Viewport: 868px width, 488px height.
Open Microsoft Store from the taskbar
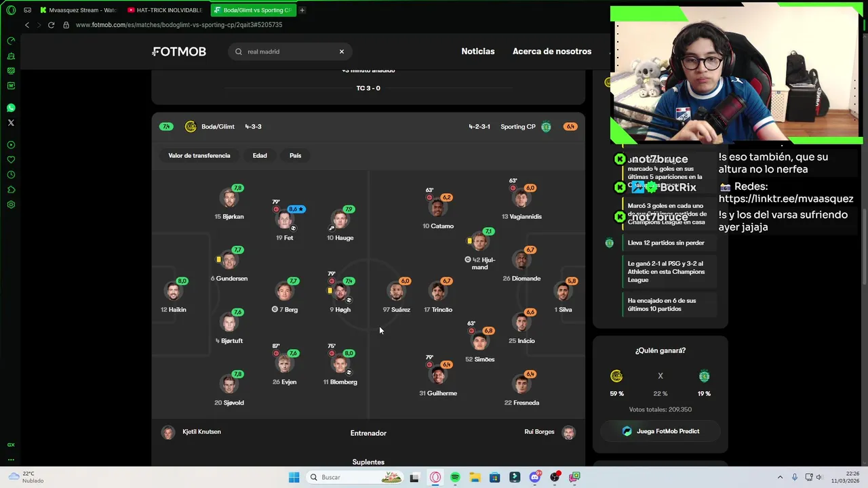(495, 477)
